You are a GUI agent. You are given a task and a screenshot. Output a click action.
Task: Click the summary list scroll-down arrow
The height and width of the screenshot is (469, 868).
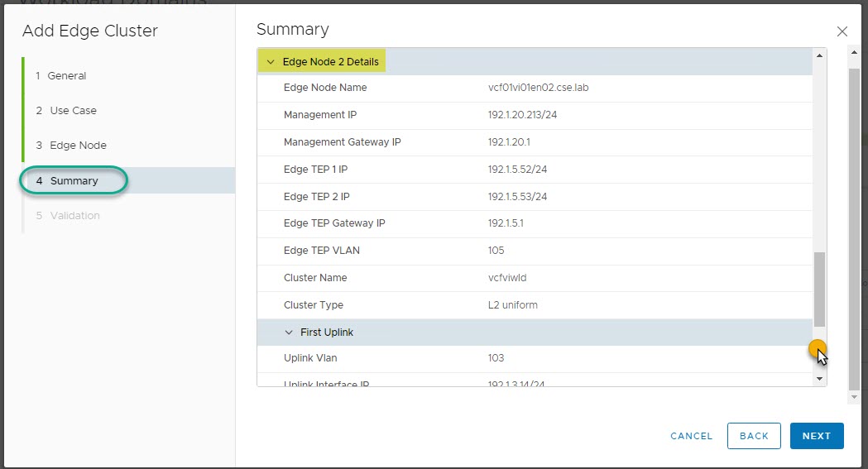coord(820,378)
